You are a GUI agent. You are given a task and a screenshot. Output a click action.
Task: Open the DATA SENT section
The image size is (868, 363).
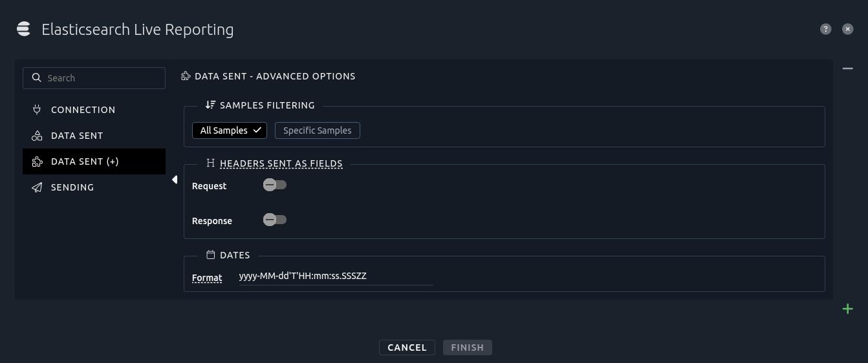coord(94,136)
